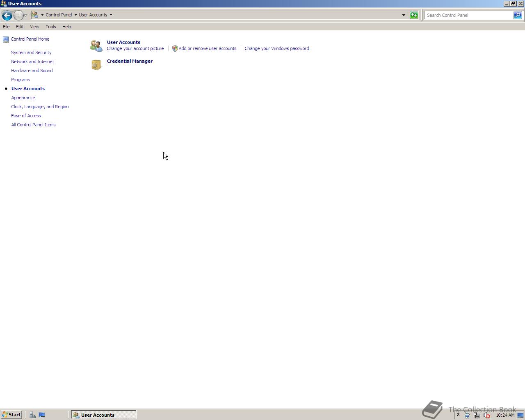The height and width of the screenshot is (420, 525).
Task: Open the recent pages dropdown arrow
Action: pos(25,16)
